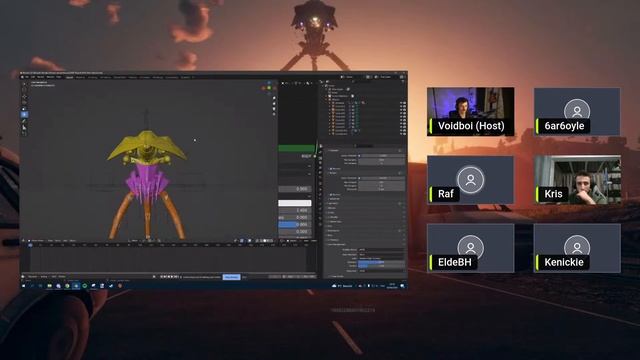Click the red X axis on viewport gizmo
The width and height of the screenshot is (640, 360).
tap(263, 88)
